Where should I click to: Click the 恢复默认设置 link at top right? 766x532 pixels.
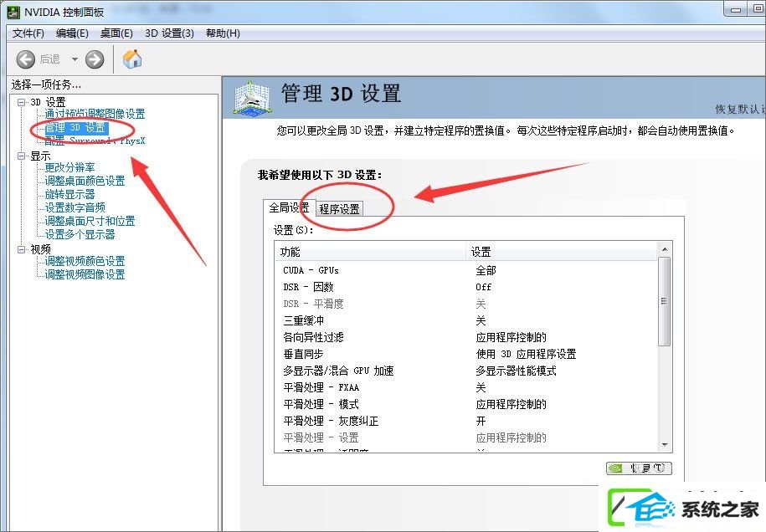click(739, 110)
